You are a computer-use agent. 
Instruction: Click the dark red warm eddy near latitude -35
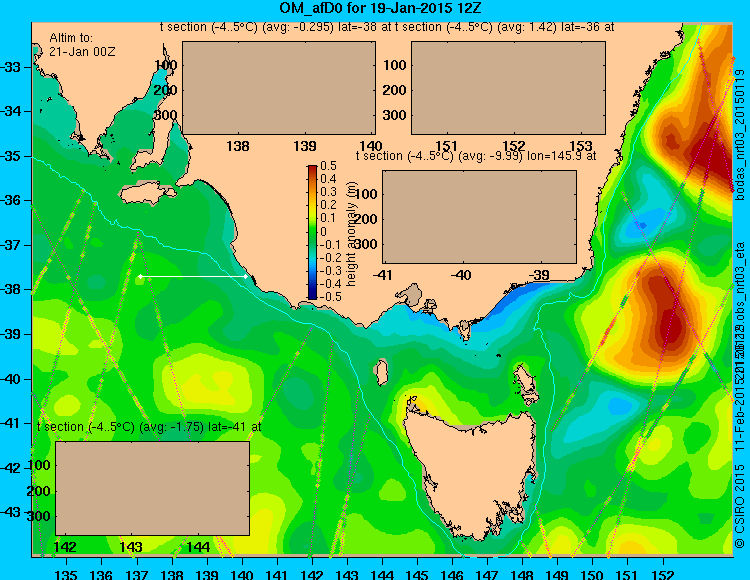pyautogui.click(x=708, y=153)
